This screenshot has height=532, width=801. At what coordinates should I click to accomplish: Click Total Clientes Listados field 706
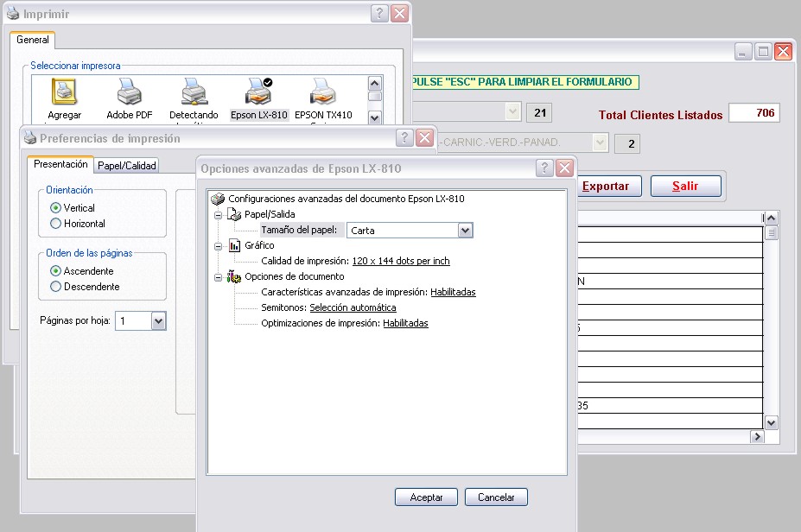(754, 113)
